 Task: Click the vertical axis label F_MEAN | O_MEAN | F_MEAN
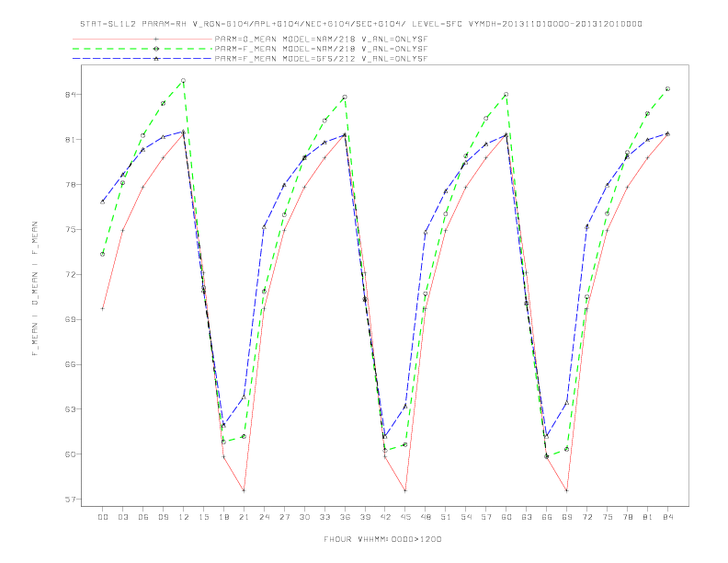tap(35, 289)
